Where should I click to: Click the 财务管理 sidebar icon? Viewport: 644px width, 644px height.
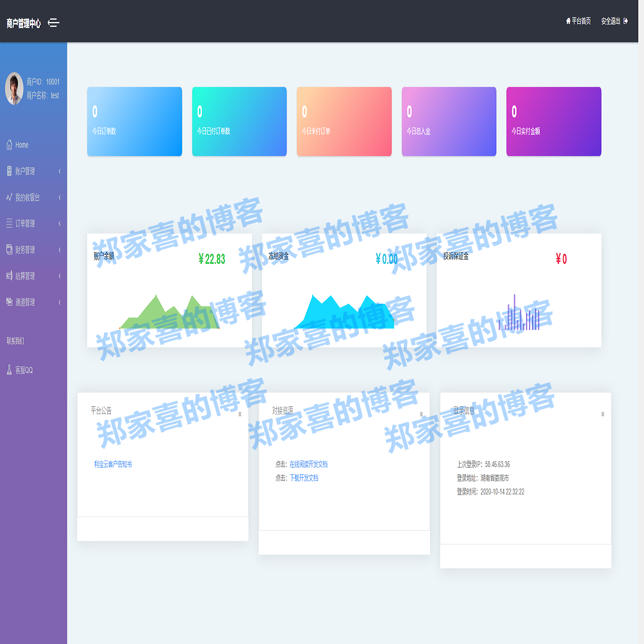click(9, 250)
